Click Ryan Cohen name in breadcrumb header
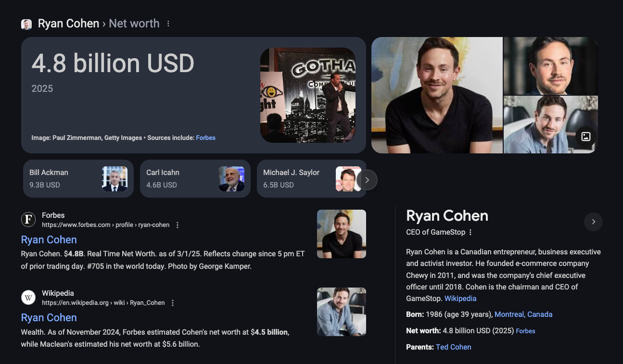 pos(68,24)
